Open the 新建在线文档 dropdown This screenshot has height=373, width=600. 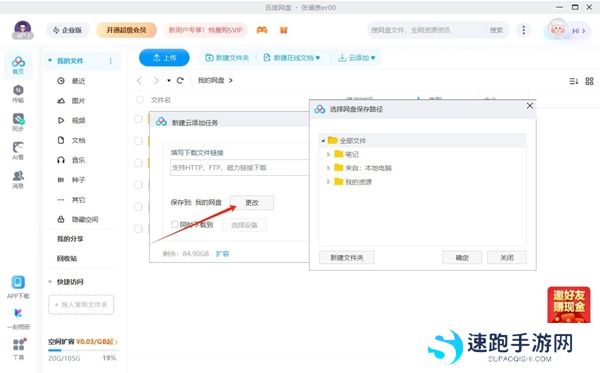(292, 58)
